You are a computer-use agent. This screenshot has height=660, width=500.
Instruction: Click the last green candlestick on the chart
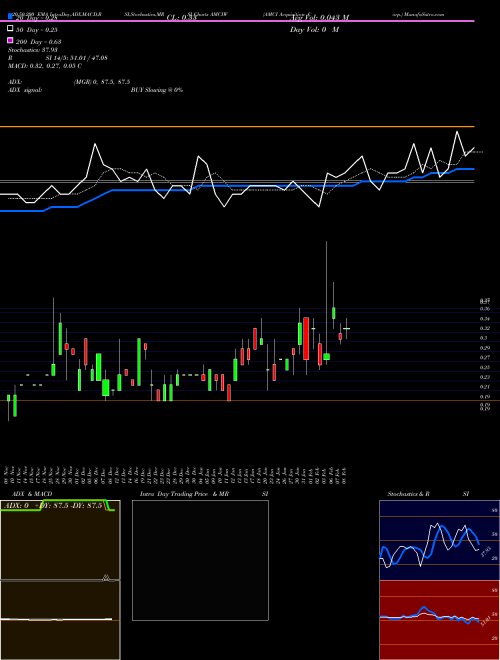click(x=346, y=328)
